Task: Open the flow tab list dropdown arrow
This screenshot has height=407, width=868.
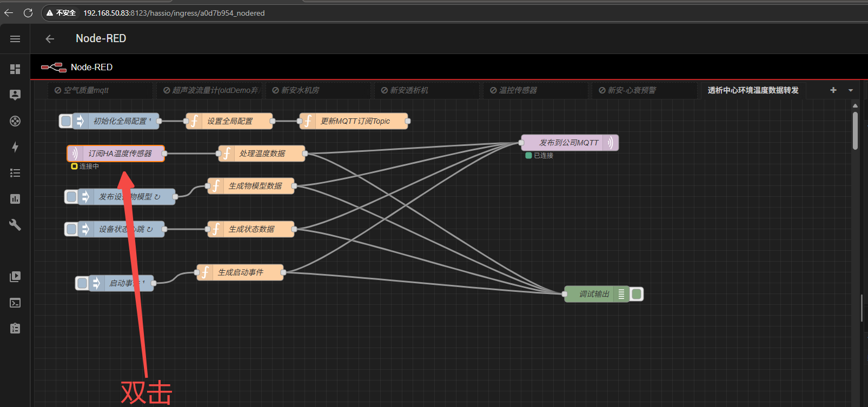Action: click(851, 90)
